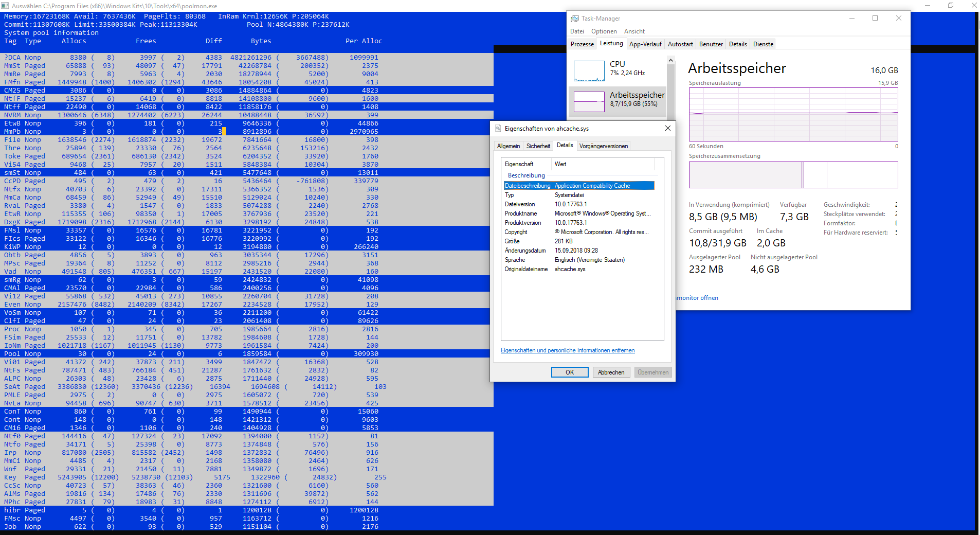Switch to the Dienste tab
The width and height of the screenshot is (980, 535).
point(764,44)
